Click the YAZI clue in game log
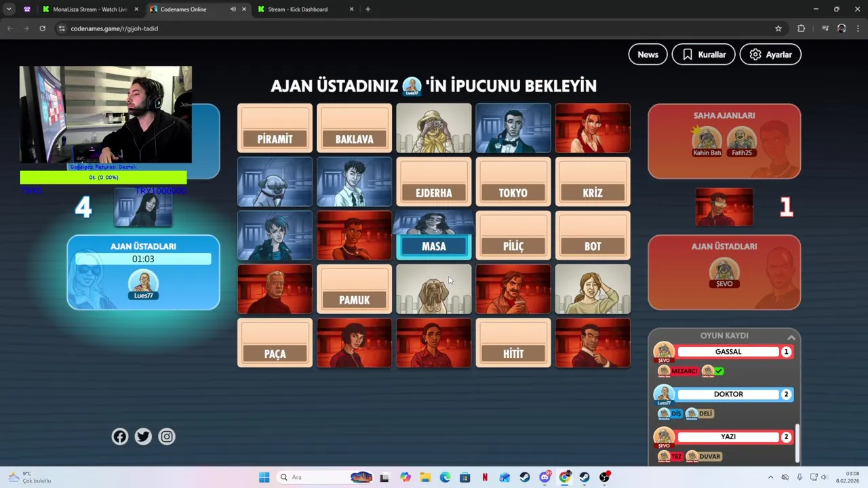The height and width of the screenshot is (488, 868). coord(728,436)
